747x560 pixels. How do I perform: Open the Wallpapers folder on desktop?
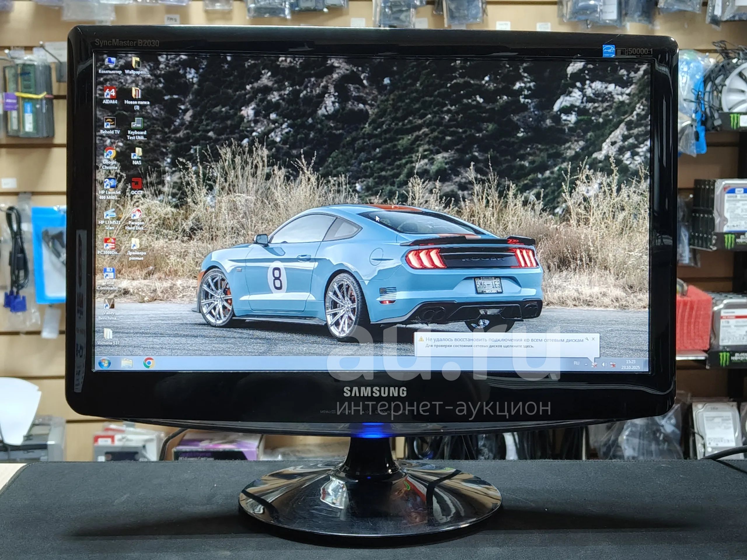(x=137, y=63)
